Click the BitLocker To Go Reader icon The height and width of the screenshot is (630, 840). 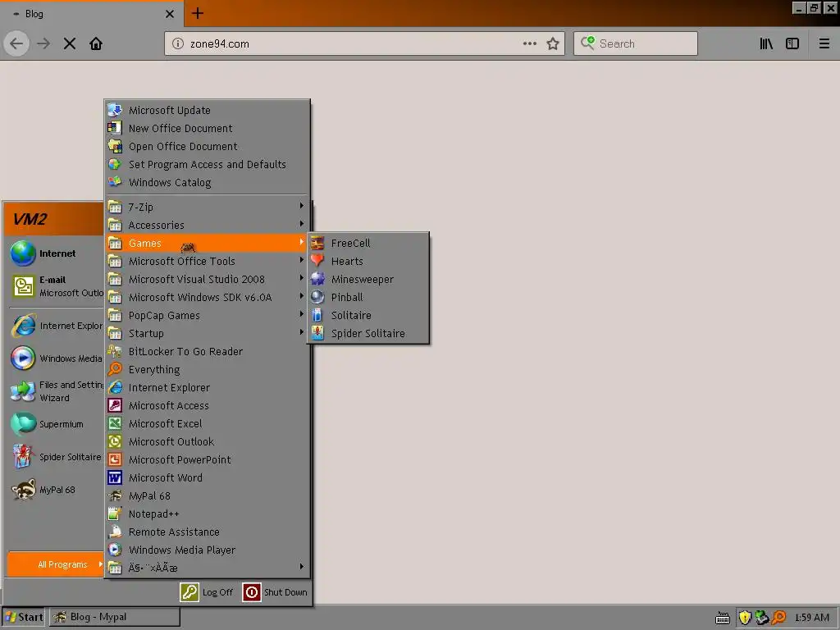tap(115, 351)
